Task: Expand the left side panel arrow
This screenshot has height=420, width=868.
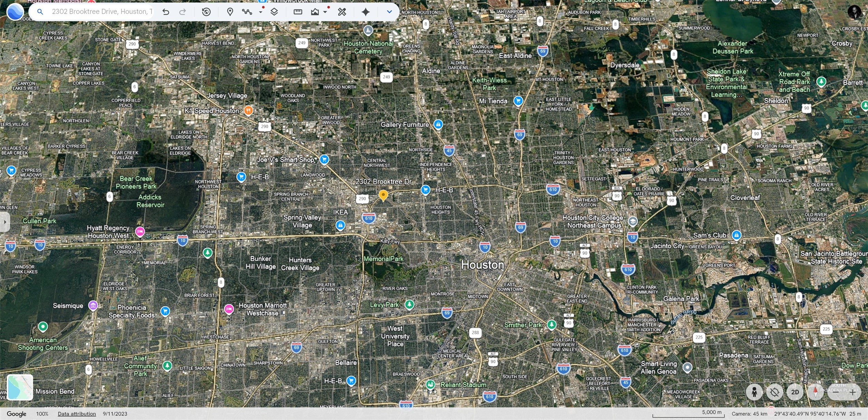Action: 4,222
